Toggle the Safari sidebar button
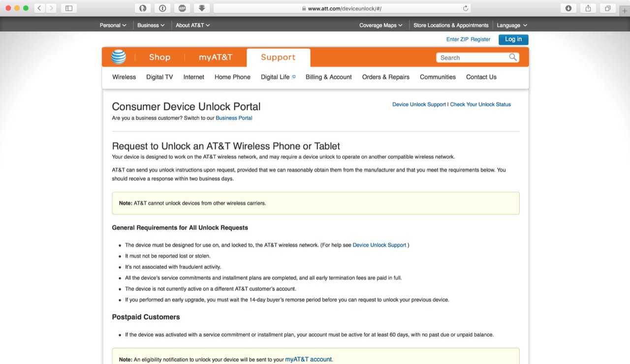The height and width of the screenshot is (364, 630). coord(69,8)
